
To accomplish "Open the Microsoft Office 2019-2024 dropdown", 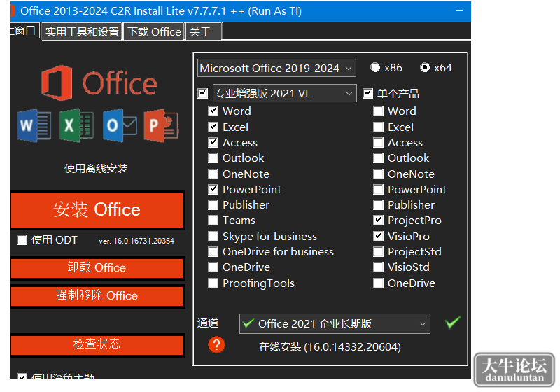I will pyautogui.click(x=276, y=68).
